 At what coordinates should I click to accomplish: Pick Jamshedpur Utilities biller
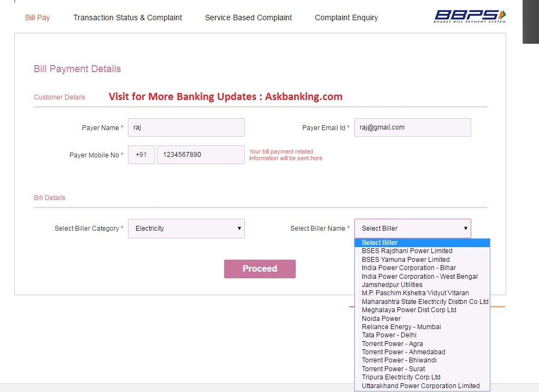422,285
